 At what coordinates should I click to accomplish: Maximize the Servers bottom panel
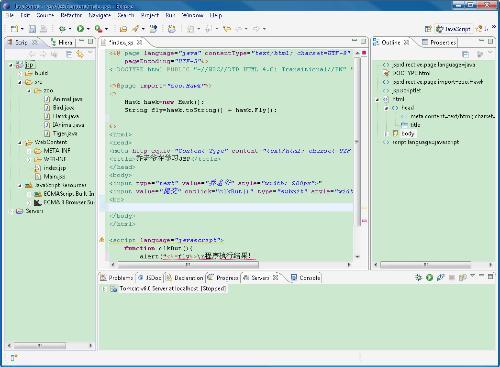click(x=490, y=276)
